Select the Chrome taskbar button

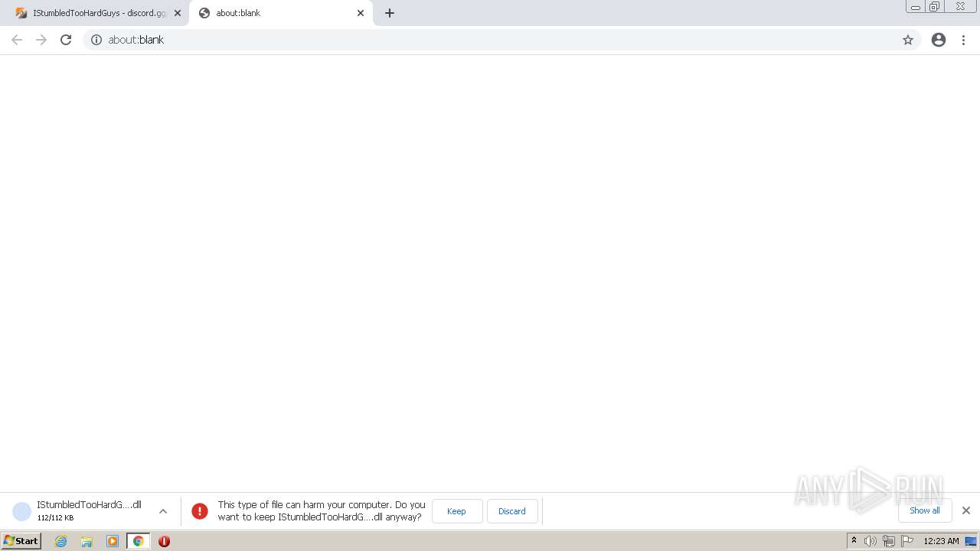(139, 541)
